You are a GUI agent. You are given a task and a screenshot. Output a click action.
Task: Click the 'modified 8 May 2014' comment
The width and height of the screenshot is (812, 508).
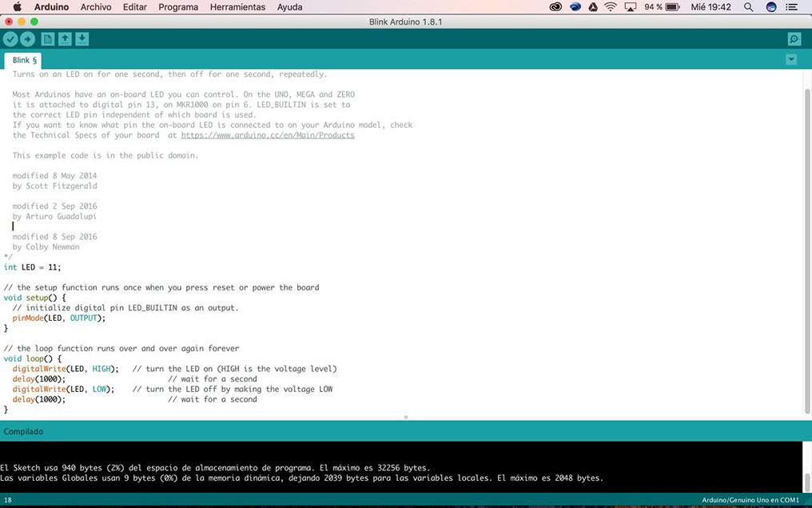pyautogui.click(x=55, y=176)
